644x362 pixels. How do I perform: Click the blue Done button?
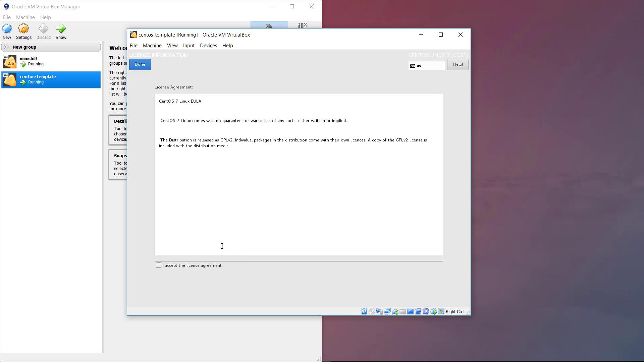[x=140, y=64]
